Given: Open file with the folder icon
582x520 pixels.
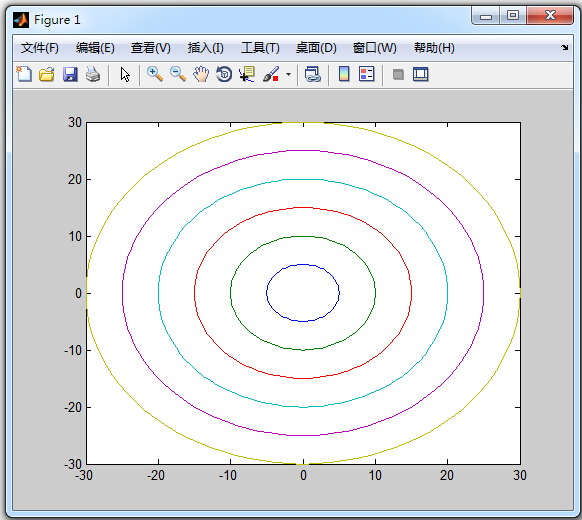Looking at the screenshot, I should (47, 74).
